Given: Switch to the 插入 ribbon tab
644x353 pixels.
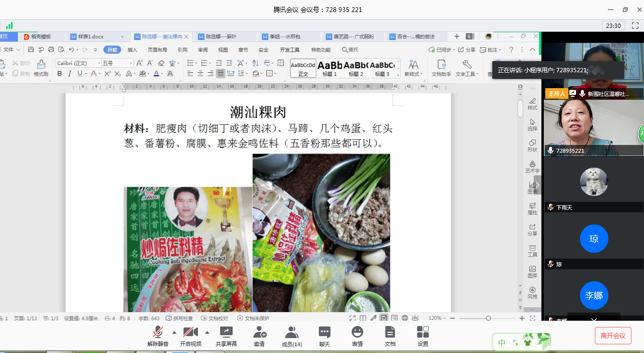Looking at the screenshot, I should [x=132, y=50].
